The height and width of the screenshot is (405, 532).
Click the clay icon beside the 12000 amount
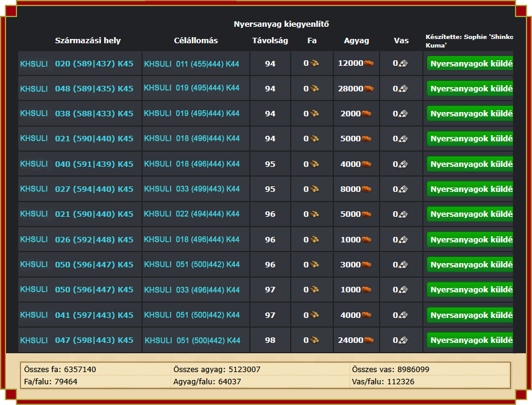(369, 63)
